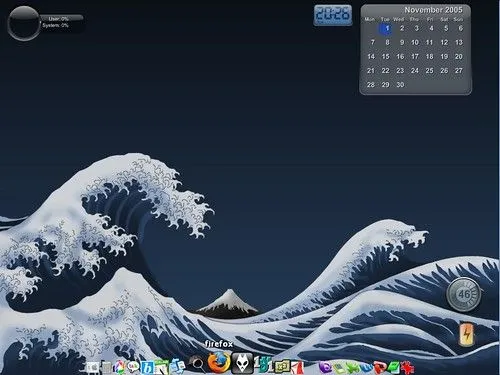Click the digital clock widget
The image size is (500, 375).
[x=333, y=15]
